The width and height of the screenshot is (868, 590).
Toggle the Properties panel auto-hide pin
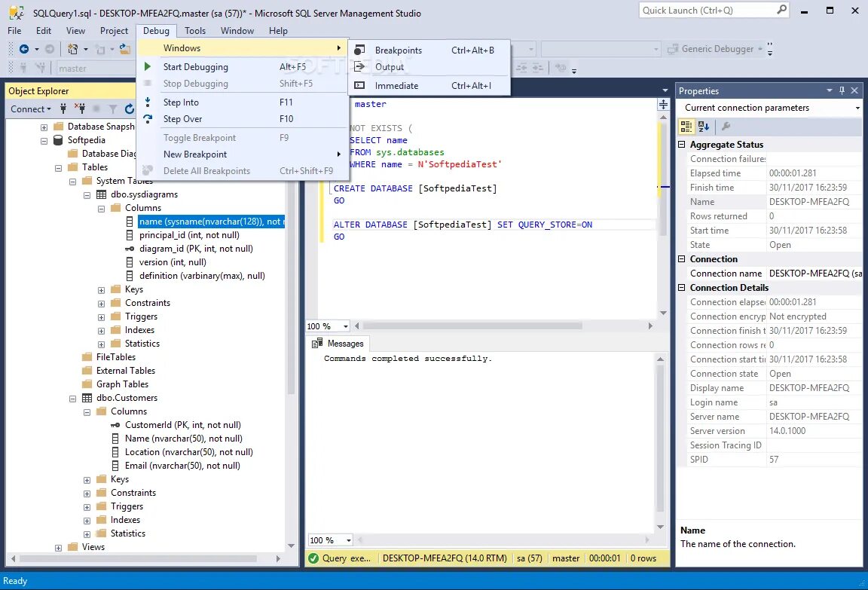(x=842, y=90)
